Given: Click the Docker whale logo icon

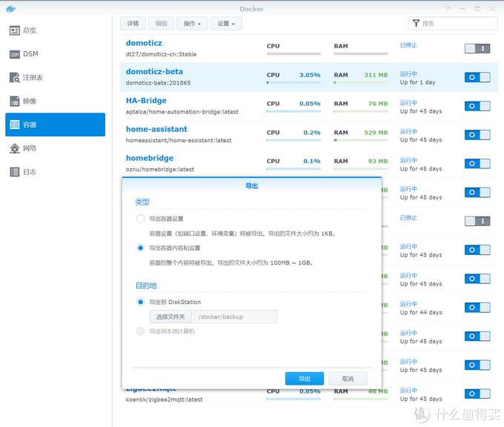Looking at the screenshot, I should [10, 9].
